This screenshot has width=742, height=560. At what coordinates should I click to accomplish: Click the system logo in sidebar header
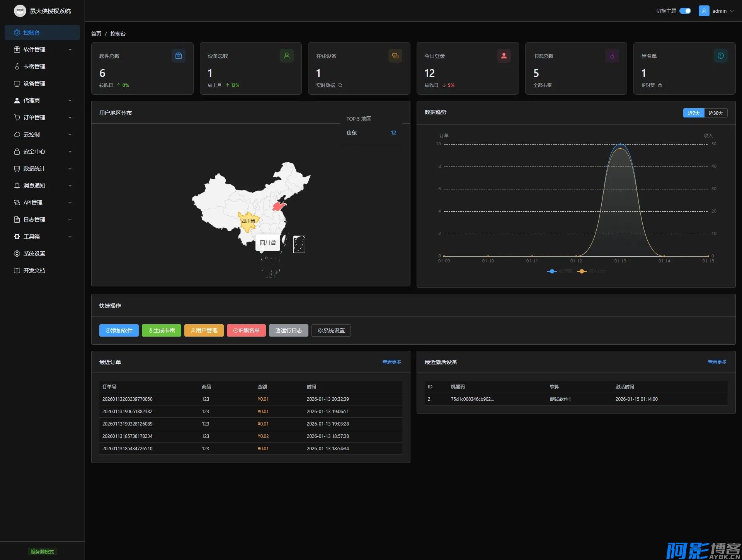click(x=20, y=11)
